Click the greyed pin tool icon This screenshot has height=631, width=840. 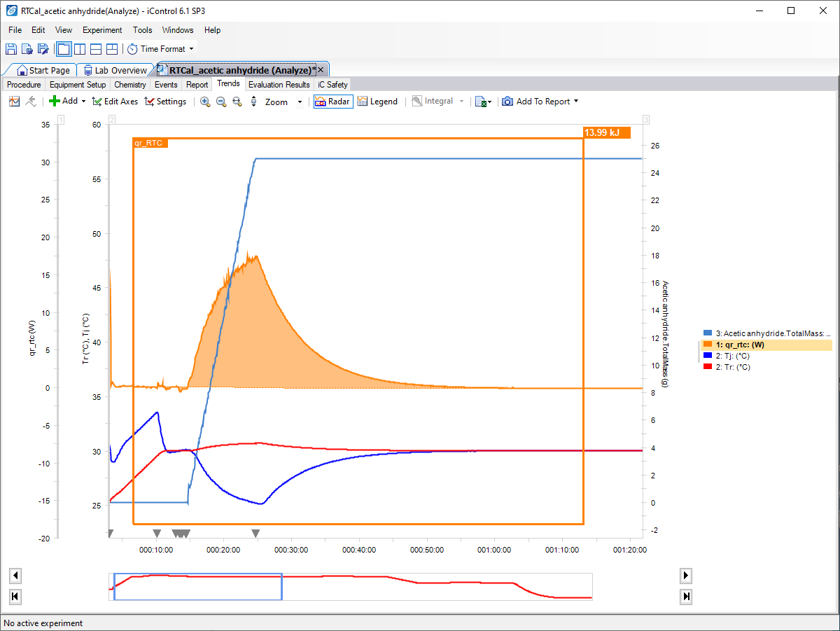[x=30, y=102]
